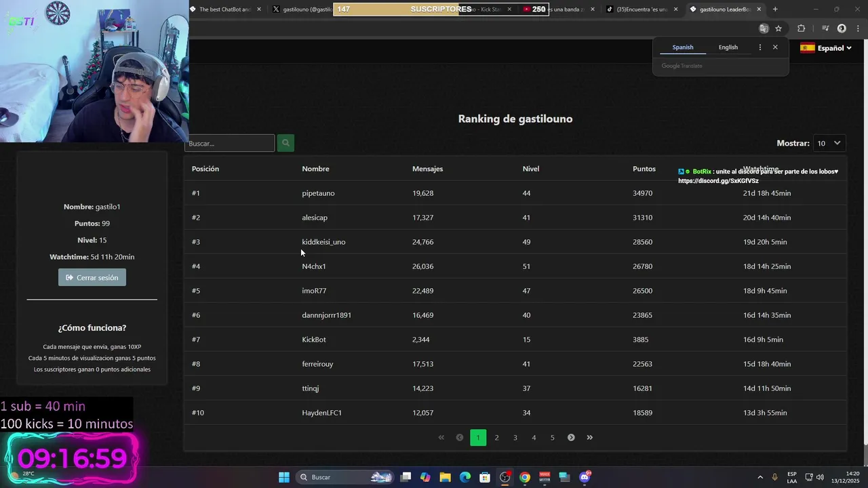Click username alesicap in ranking
Image resolution: width=868 pixels, height=488 pixels.
[315, 218]
